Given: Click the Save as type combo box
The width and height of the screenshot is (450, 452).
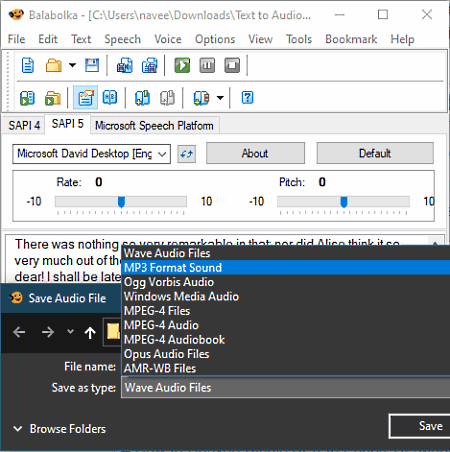Looking at the screenshot, I should click(286, 387).
